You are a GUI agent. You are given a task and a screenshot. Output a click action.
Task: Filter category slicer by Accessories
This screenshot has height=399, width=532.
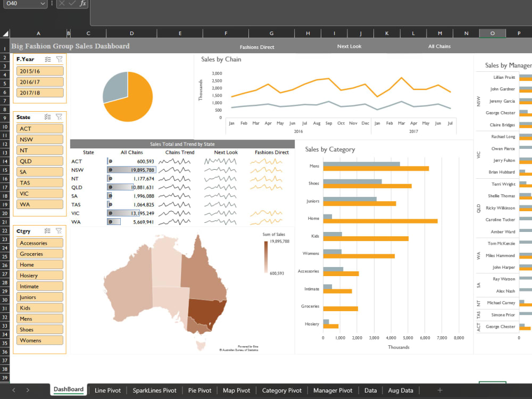[x=40, y=243]
